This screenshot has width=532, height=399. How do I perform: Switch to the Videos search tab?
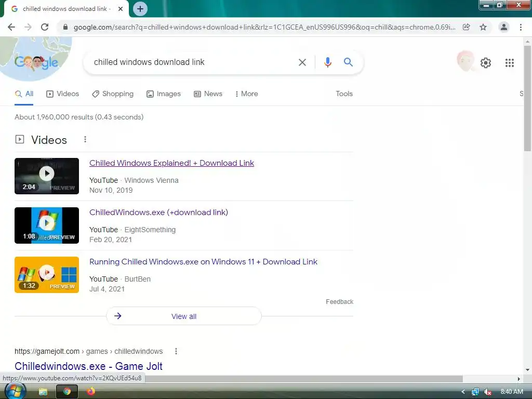tap(62, 94)
